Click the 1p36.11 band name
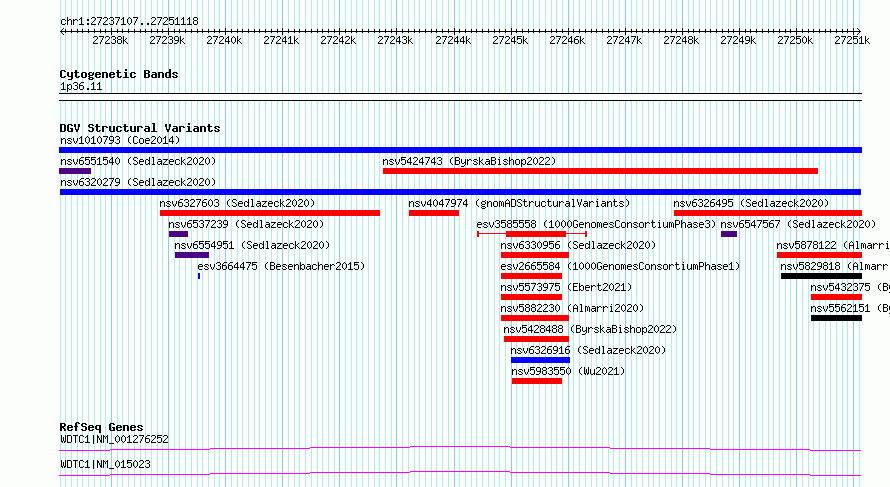 (81, 87)
